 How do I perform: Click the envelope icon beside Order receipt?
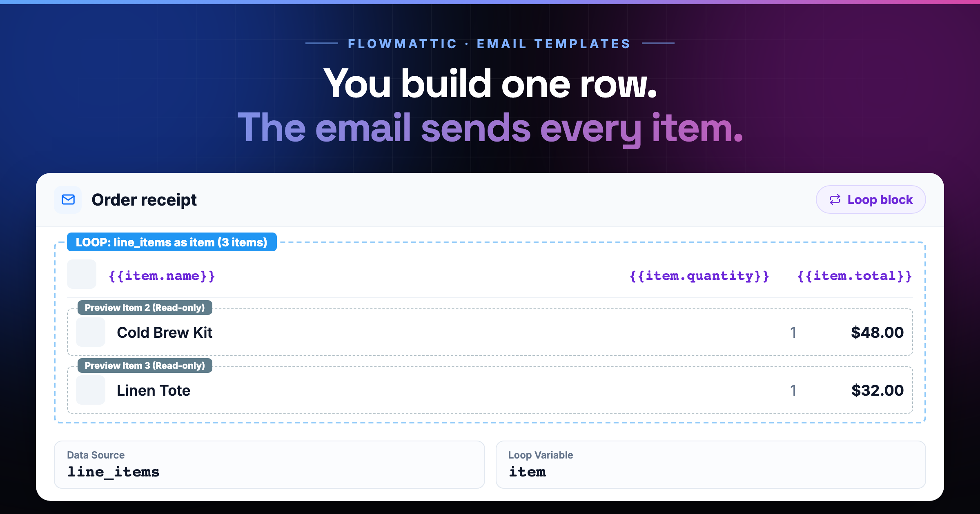point(68,199)
